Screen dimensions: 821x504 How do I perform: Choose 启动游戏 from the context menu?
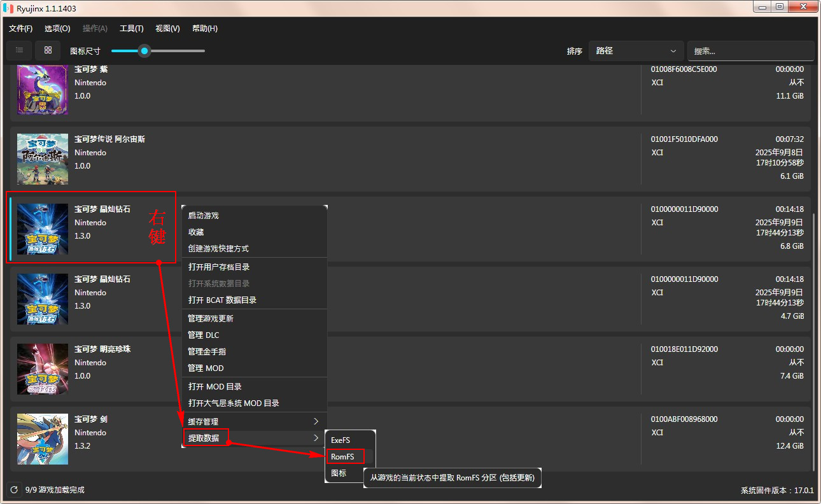click(x=255, y=216)
